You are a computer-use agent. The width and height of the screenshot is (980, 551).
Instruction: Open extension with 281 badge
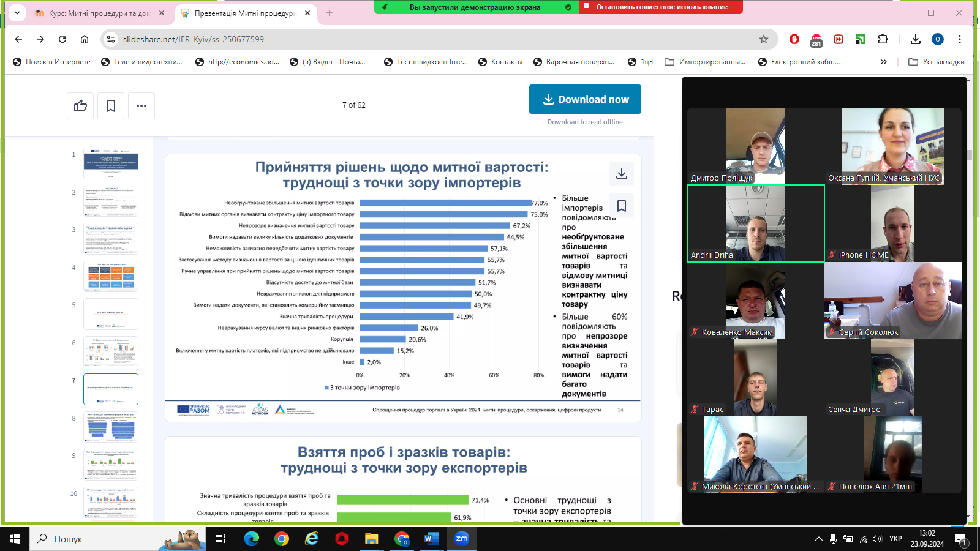point(816,40)
